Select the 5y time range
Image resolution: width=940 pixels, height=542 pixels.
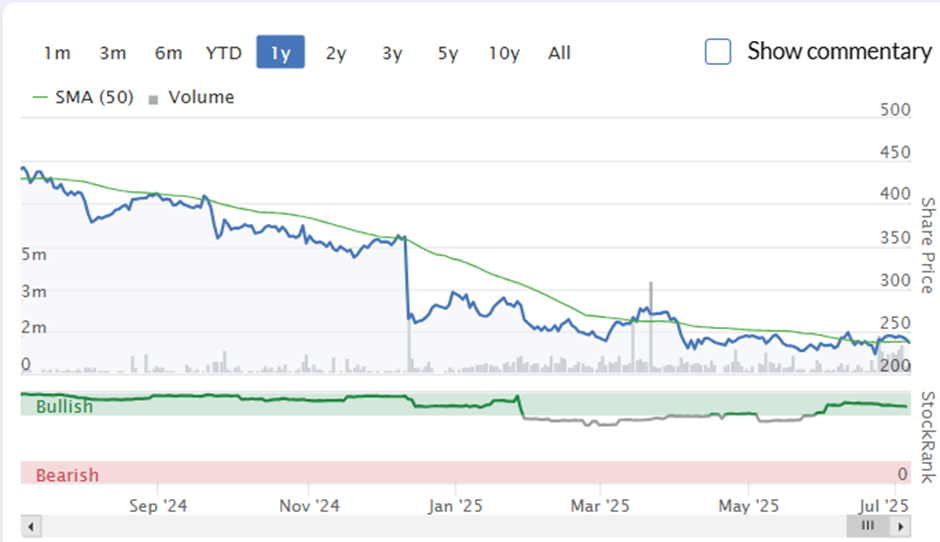click(x=448, y=53)
